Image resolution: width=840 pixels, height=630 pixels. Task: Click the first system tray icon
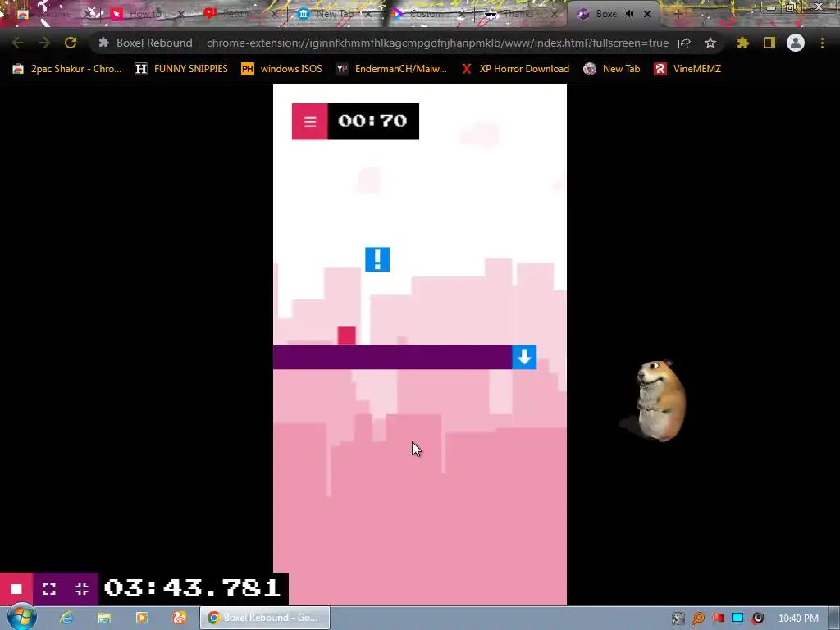coord(678,619)
